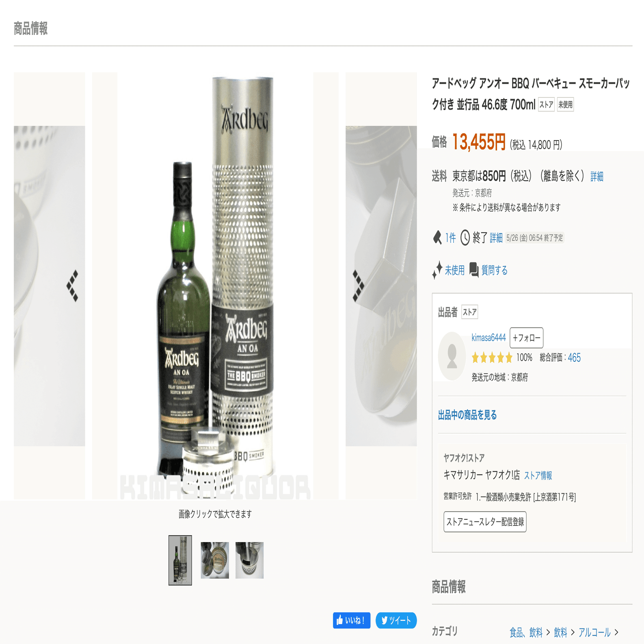Open the 465 total rating link
Screen dimensions: 644x644
(x=574, y=358)
